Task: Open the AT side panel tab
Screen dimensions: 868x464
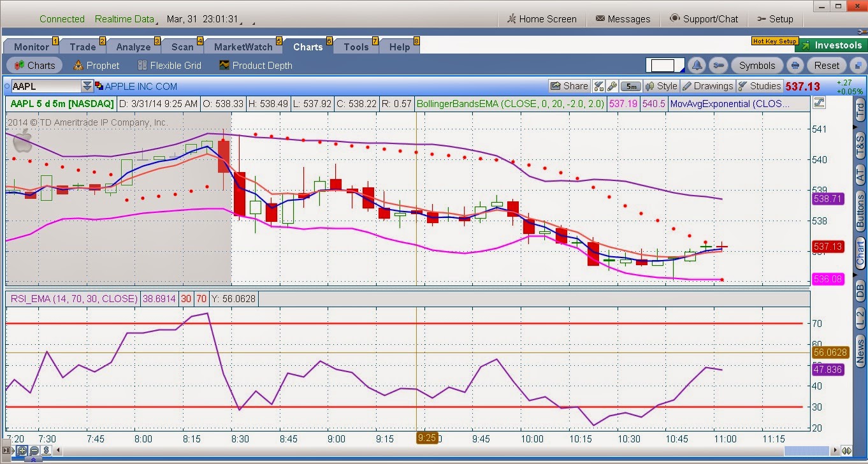Action: tap(860, 175)
